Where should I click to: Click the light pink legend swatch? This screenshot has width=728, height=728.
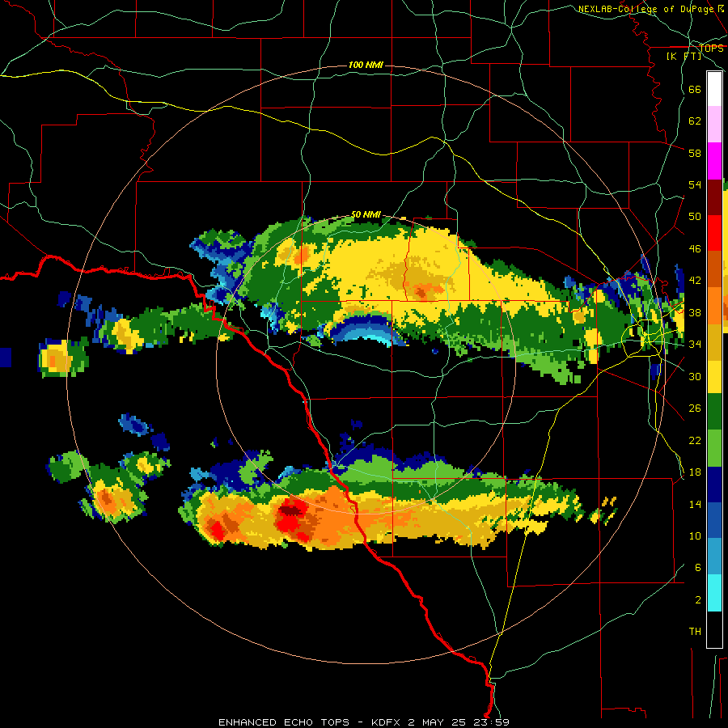point(714,125)
